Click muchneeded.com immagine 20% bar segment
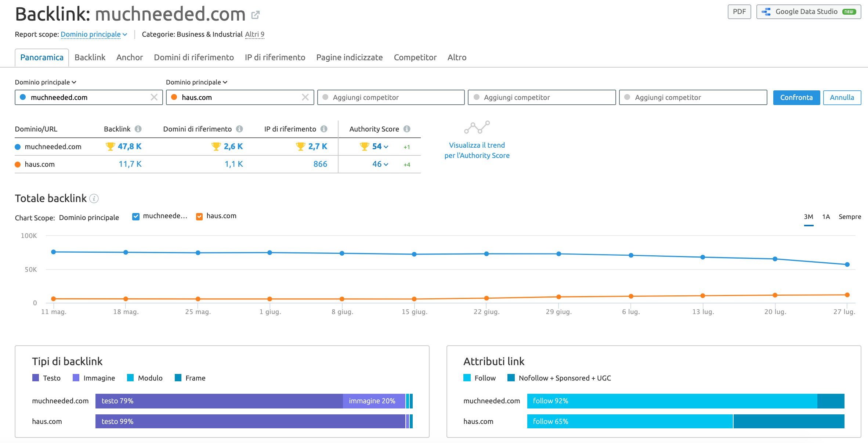Viewport: 868px width, 443px height. 374,401
